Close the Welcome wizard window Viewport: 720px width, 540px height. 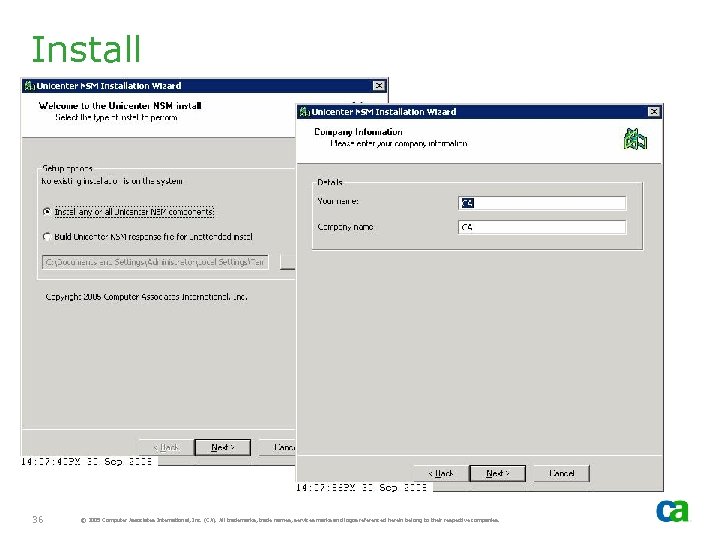pos(379,86)
